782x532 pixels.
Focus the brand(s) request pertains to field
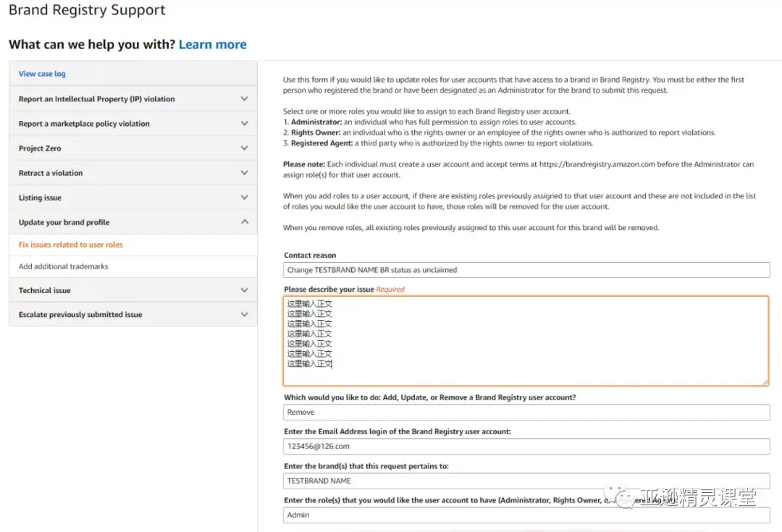coord(526,481)
